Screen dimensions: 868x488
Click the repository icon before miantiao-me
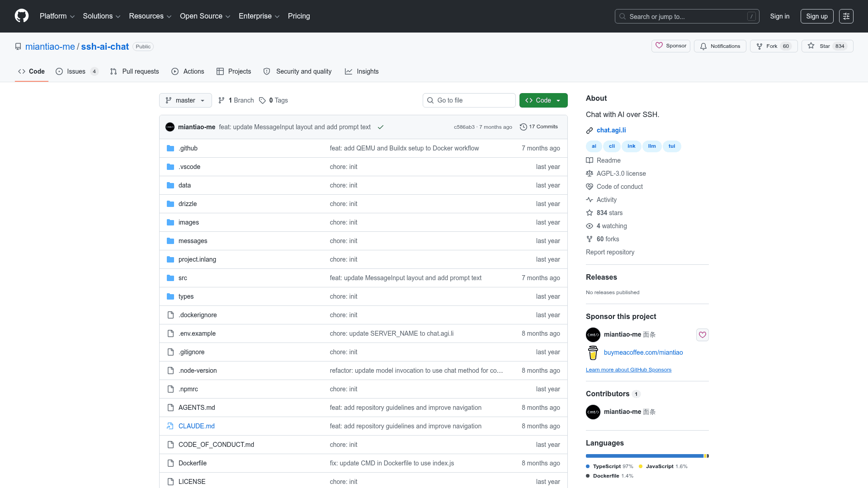(18, 47)
